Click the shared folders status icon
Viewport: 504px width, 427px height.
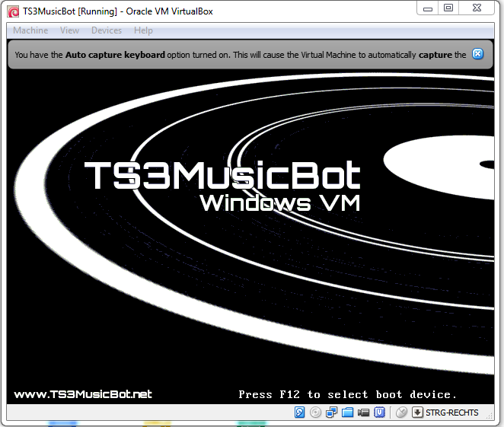[347, 413]
